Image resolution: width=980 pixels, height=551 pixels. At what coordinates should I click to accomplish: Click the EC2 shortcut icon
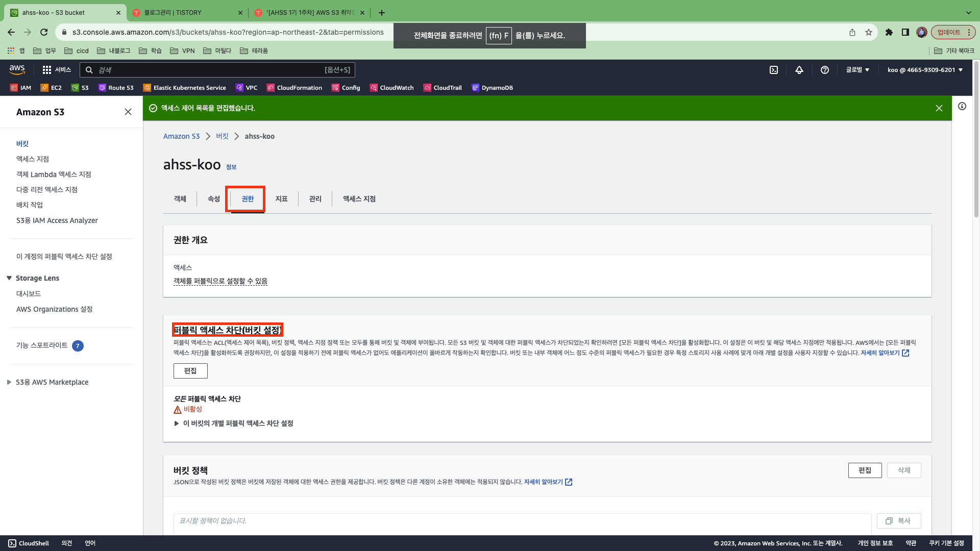click(45, 88)
